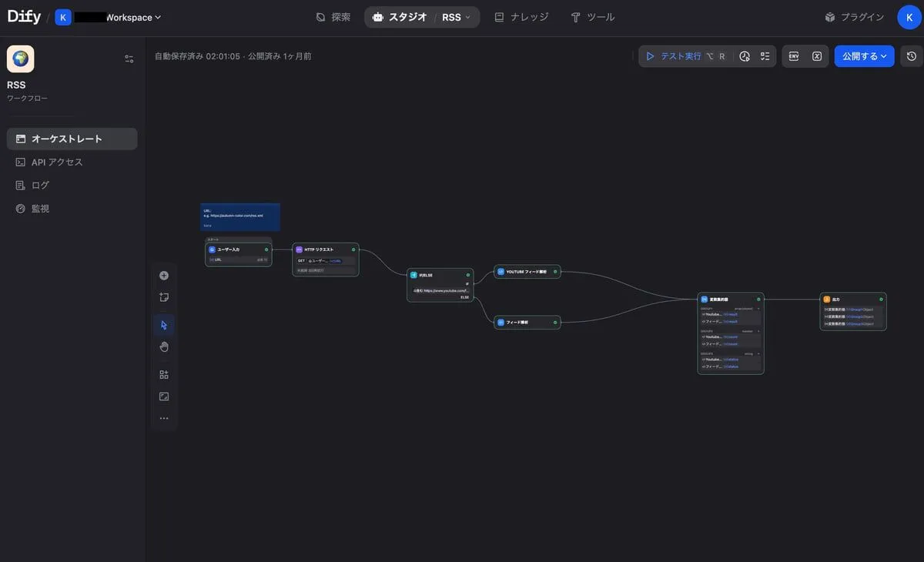Open API アクセス page link
Viewport: 924px width, 562px height.
tap(56, 162)
